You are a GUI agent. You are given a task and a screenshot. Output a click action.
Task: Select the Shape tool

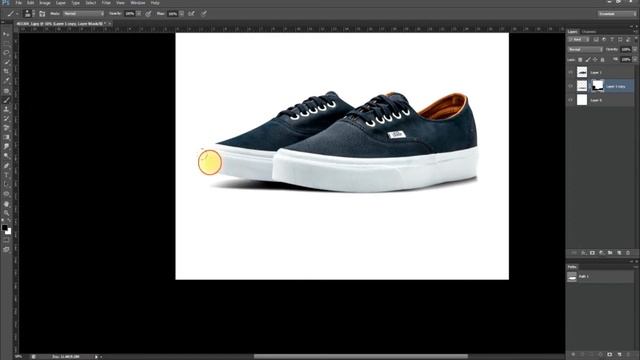pos(6,194)
